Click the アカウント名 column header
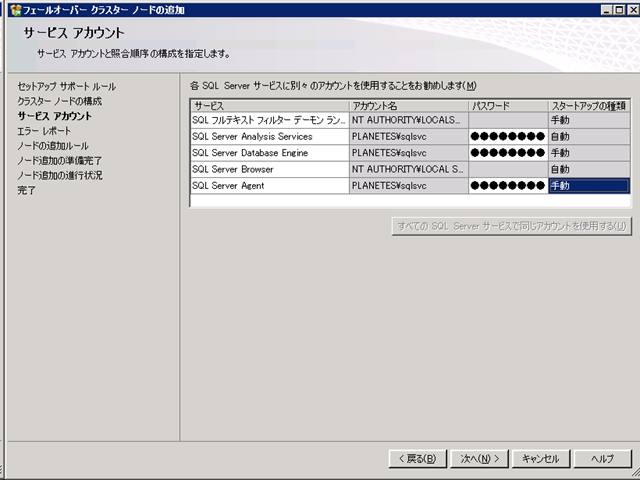The width and height of the screenshot is (640, 480). 409,106
